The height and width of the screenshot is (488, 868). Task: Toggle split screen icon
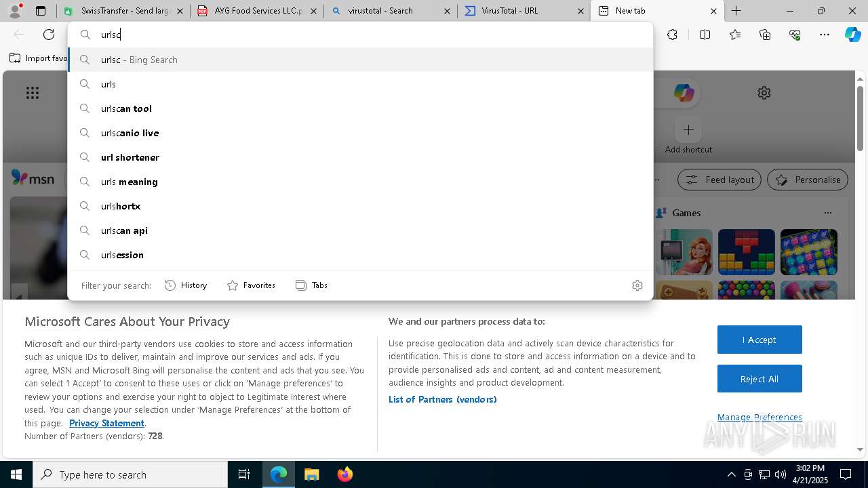pos(705,35)
